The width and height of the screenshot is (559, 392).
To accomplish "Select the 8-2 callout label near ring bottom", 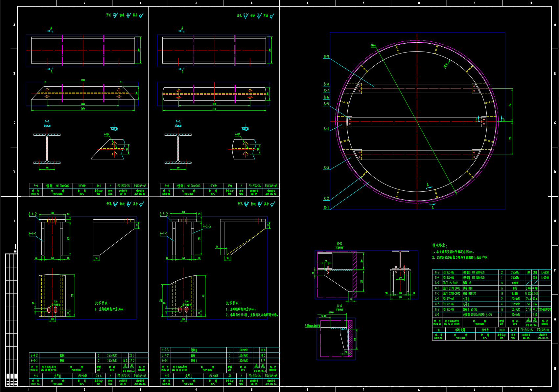I will click(x=326, y=198).
